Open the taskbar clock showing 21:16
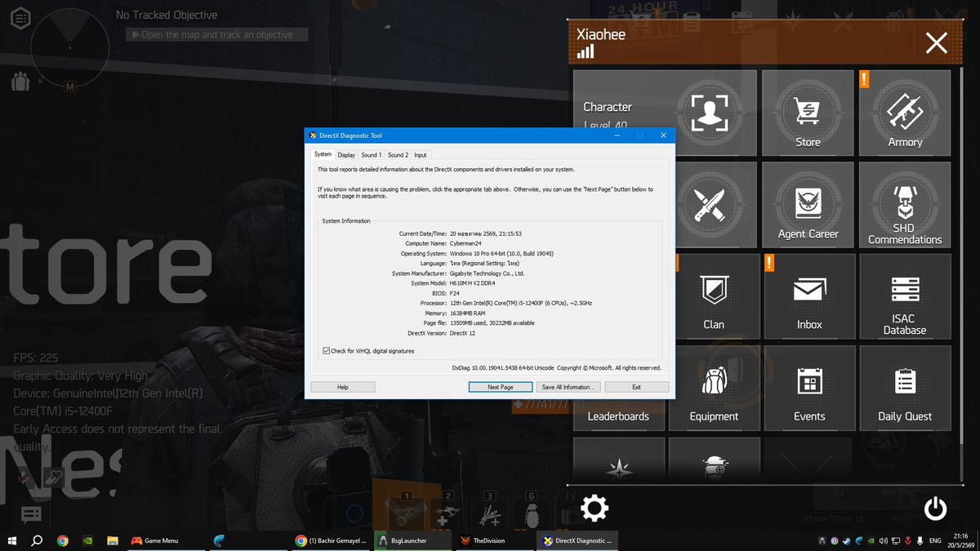This screenshot has height=551, width=980. [961, 540]
